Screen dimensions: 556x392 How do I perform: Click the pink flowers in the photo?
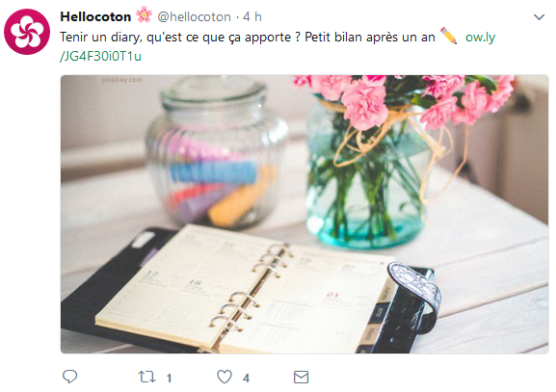pyautogui.click(x=403, y=100)
